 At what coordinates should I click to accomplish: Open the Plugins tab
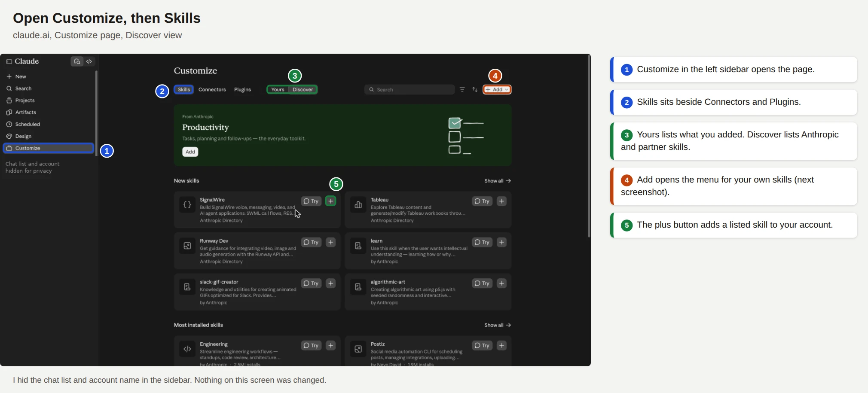(242, 89)
